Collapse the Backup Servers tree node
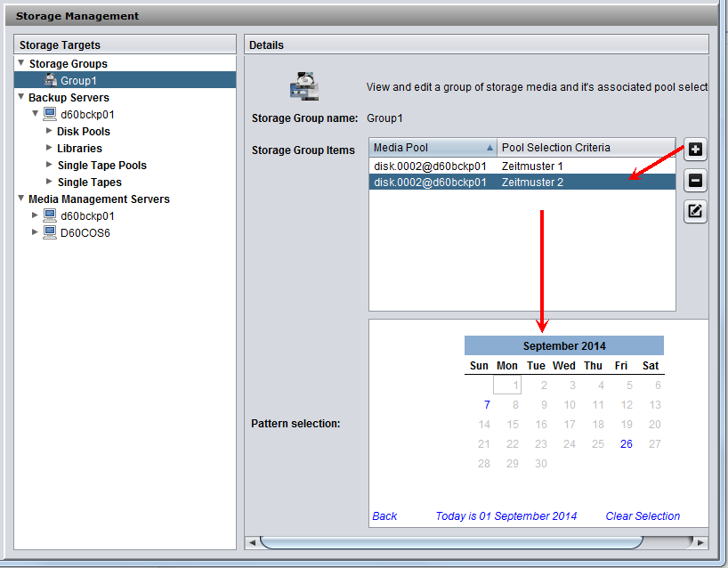Screen dimensions: 728x568 [20, 97]
